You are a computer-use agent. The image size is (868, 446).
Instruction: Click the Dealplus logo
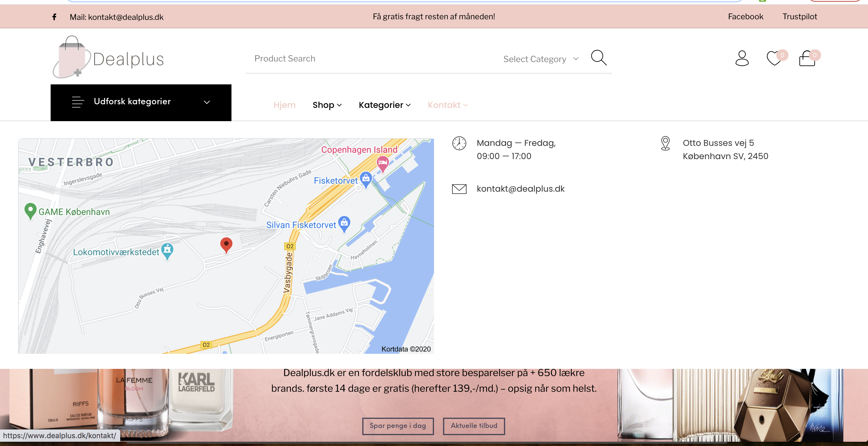[108, 58]
